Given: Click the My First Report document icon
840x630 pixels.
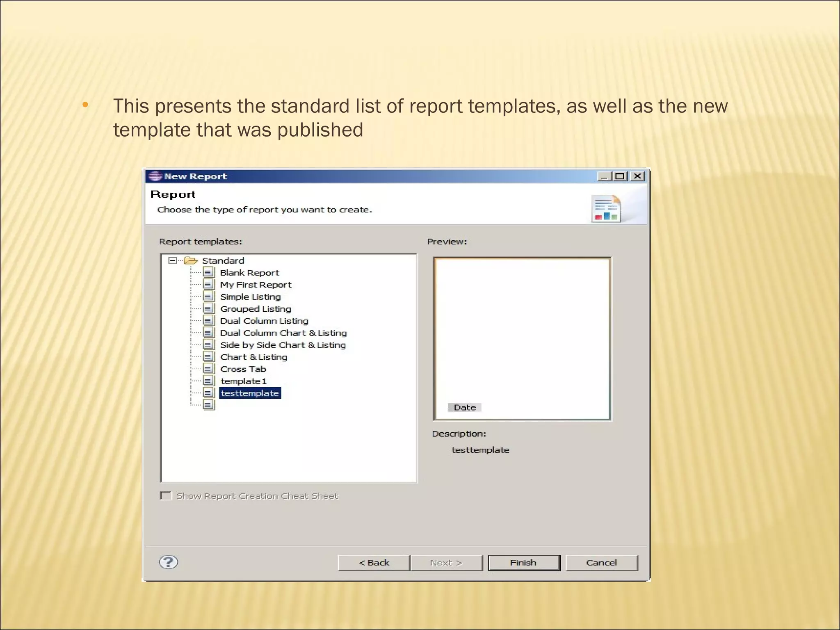Looking at the screenshot, I should [209, 284].
